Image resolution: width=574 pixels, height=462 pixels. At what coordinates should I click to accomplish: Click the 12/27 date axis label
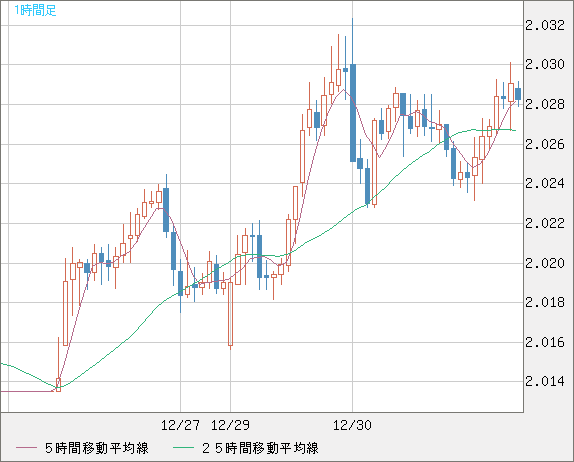click(180, 425)
